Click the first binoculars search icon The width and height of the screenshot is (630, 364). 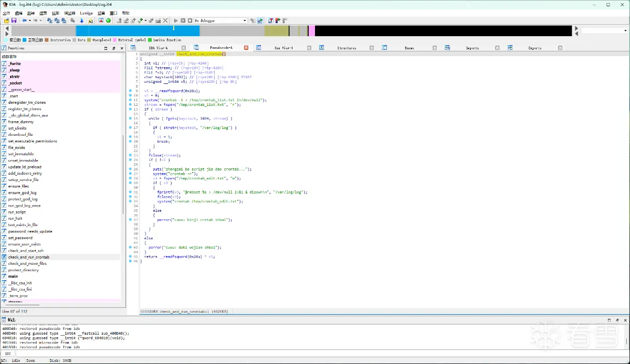49,20
